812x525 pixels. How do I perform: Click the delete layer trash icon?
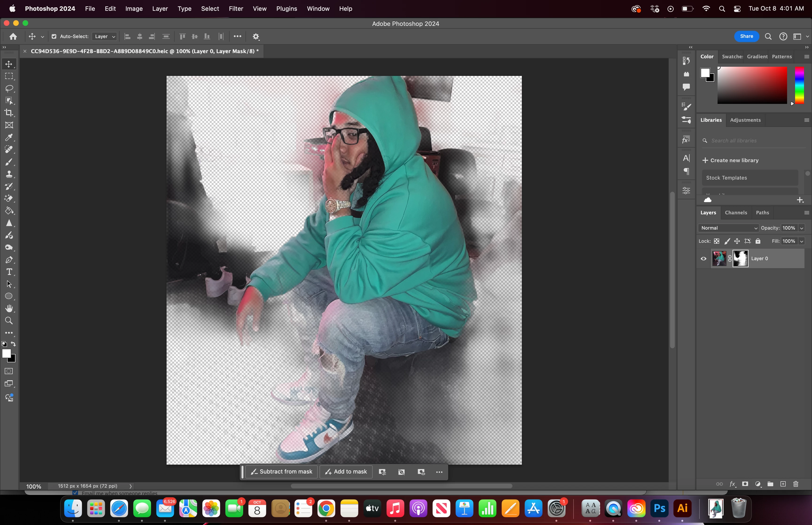(796, 484)
